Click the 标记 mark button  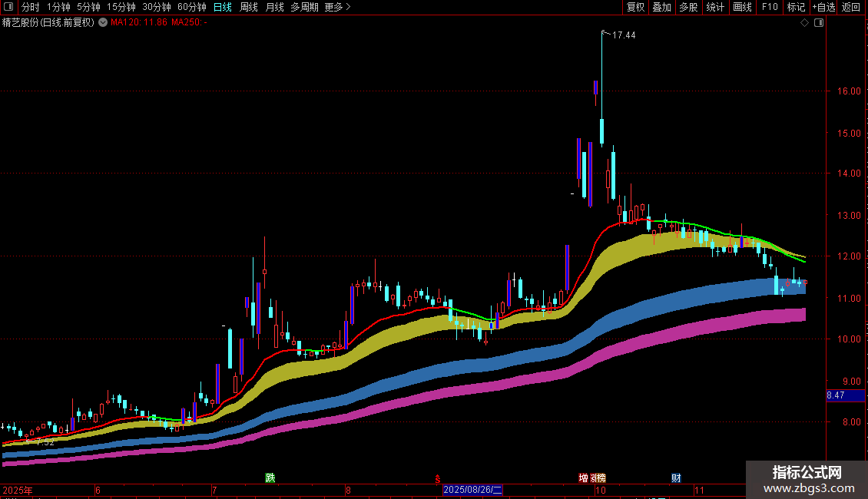[x=796, y=7]
